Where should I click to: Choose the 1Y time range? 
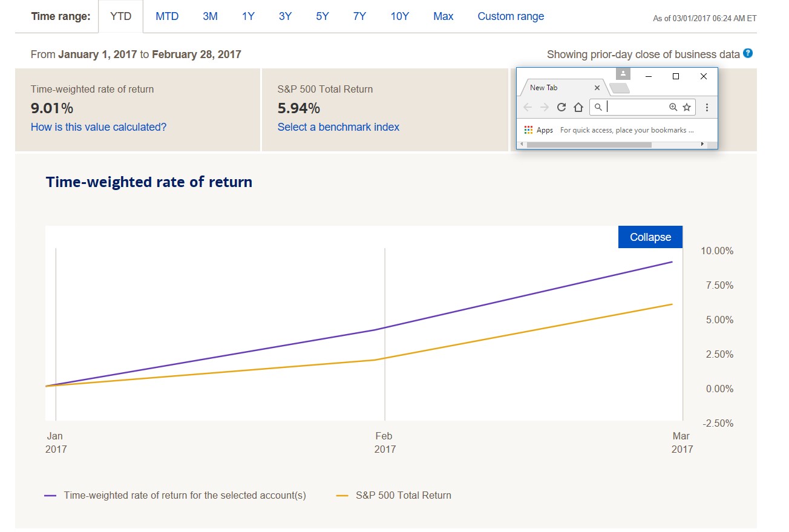pyautogui.click(x=248, y=16)
